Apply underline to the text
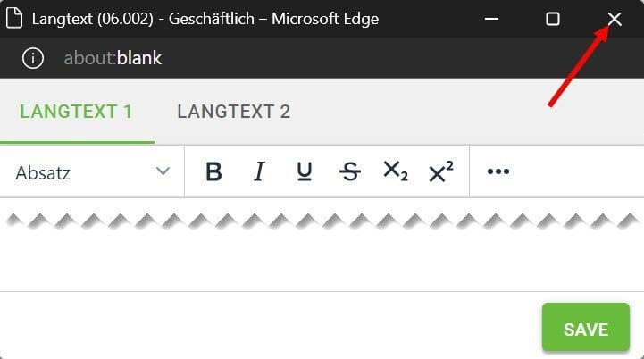 [x=305, y=171]
